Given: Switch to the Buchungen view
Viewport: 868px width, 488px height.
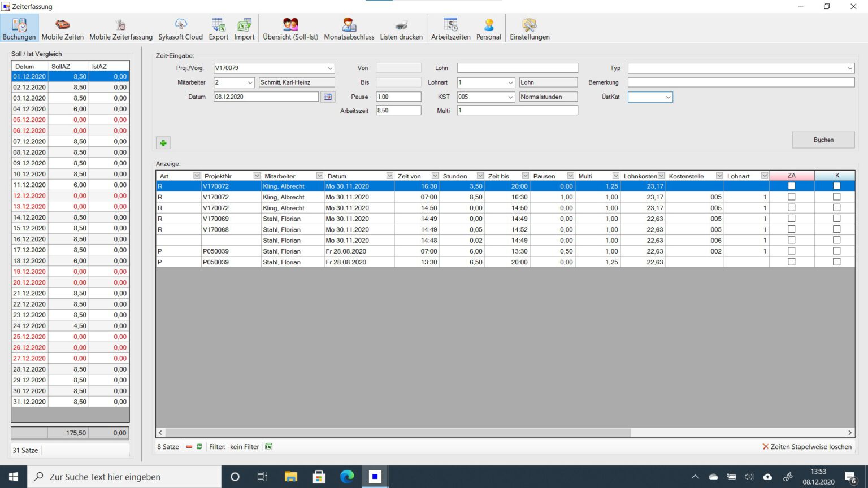Looking at the screenshot, I should coord(19,29).
